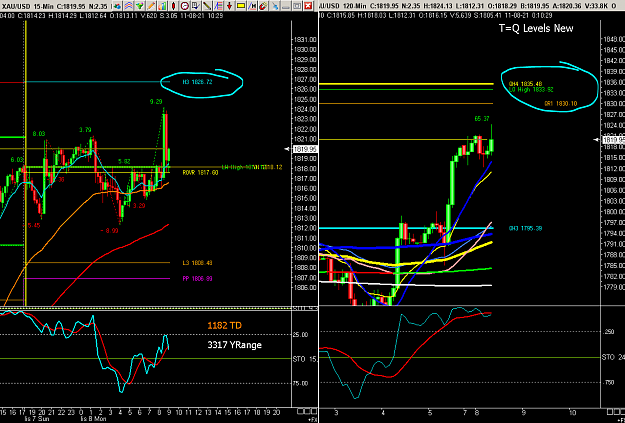Click the blue pin icon in toolbar
Image resolution: width=625 pixels, height=423 pixels.
(x=275, y=6)
